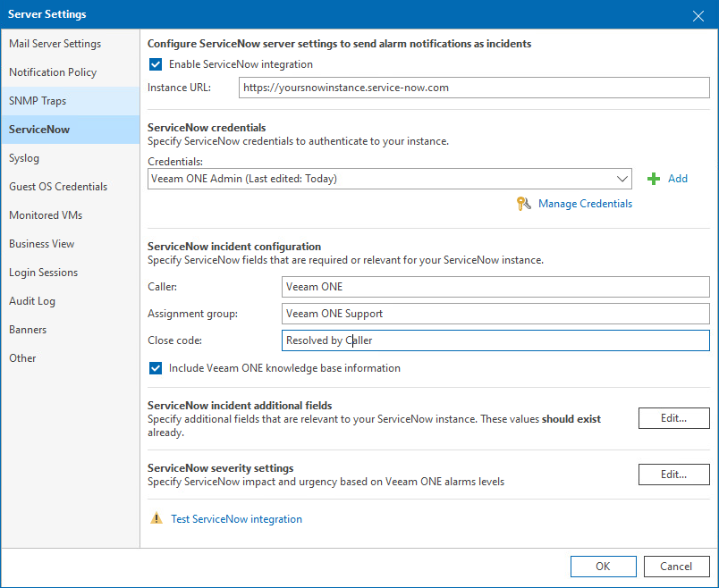The width and height of the screenshot is (719, 588).
Task: Click the Close code text field
Action: 495,340
